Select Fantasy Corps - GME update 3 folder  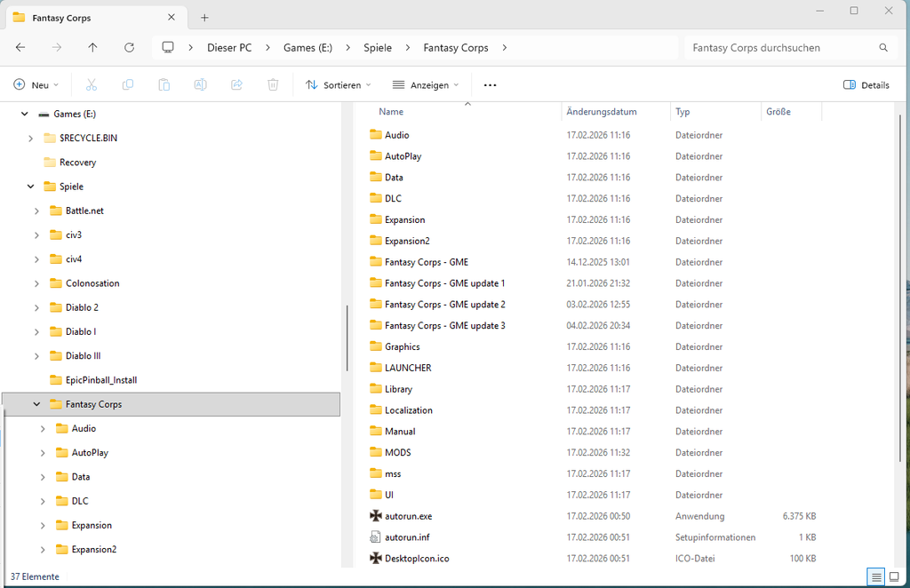[444, 325]
